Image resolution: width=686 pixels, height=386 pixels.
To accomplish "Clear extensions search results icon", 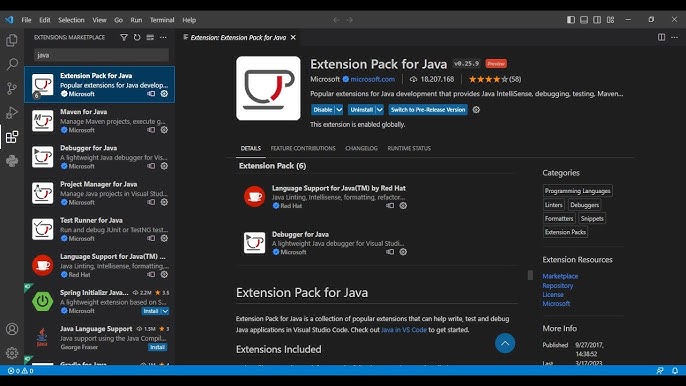I will tap(150, 38).
